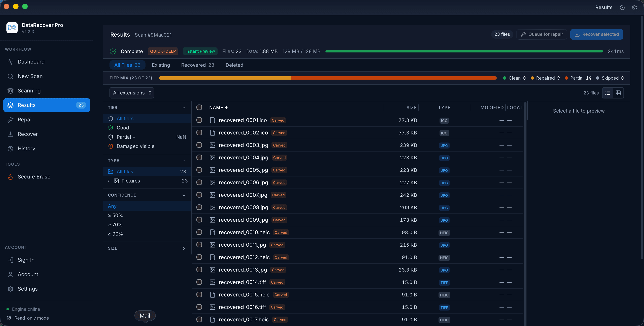Open the Recovered tab
This screenshot has height=326, width=644.
pos(197,65)
